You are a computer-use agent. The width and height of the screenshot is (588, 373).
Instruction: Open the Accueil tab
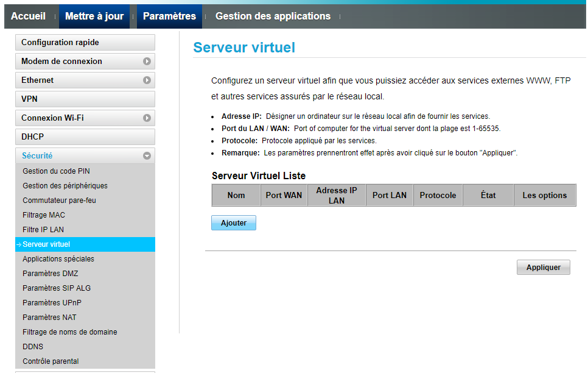click(29, 16)
